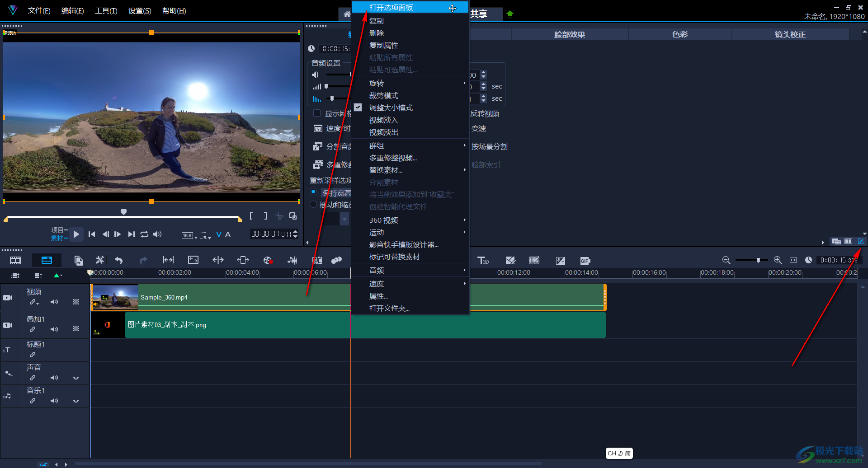Open the 3D Title editor
This screenshot has width=868, height=468.
tap(483, 260)
